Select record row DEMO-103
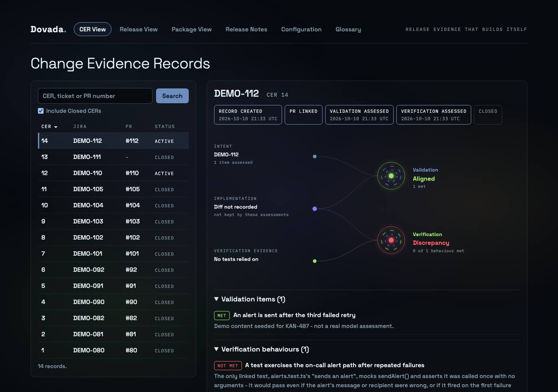 pos(113,221)
